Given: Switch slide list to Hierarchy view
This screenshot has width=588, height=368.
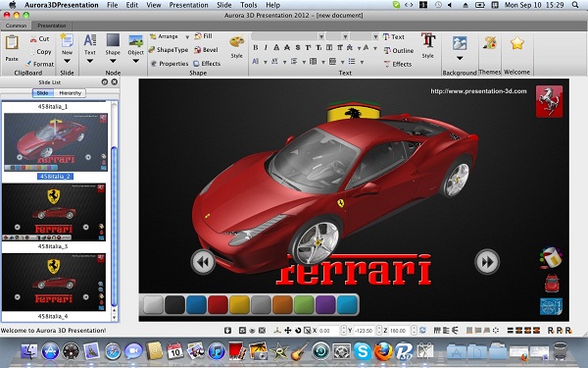Looking at the screenshot, I should click(71, 93).
